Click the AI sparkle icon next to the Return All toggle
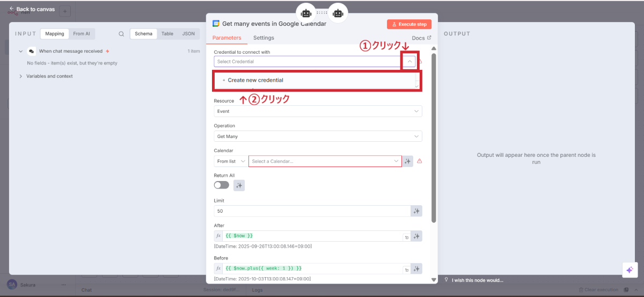 coord(239,185)
